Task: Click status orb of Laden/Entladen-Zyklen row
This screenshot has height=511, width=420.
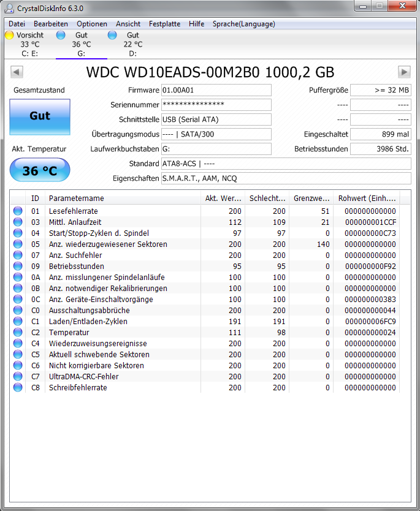Action: pyautogui.click(x=18, y=321)
